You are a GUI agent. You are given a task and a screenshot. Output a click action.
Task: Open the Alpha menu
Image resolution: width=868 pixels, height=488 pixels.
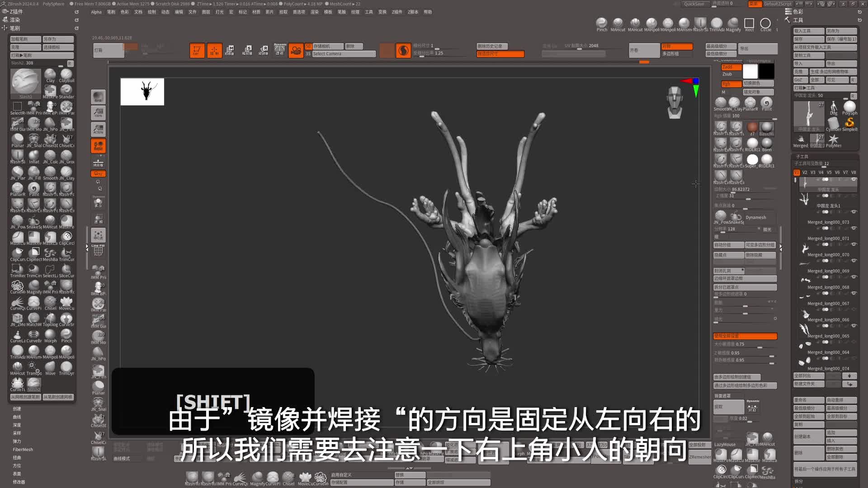(96, 12)
